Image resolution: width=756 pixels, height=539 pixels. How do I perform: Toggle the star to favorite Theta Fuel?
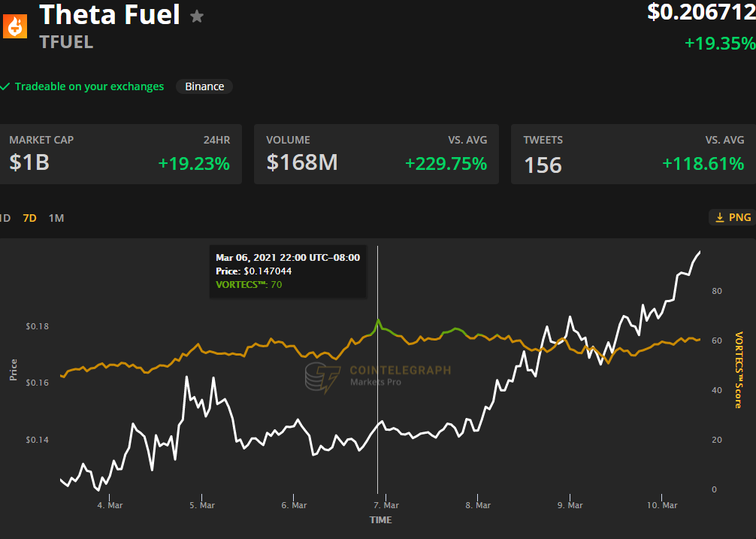196,14
